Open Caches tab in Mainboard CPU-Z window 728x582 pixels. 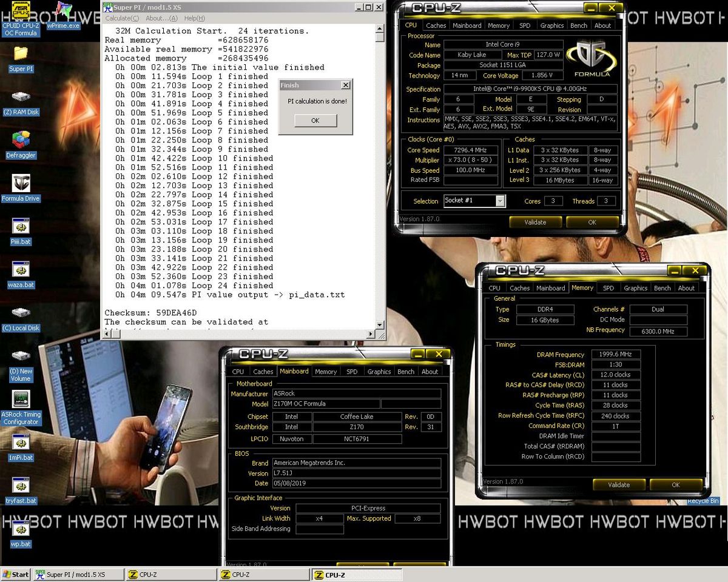263,372
